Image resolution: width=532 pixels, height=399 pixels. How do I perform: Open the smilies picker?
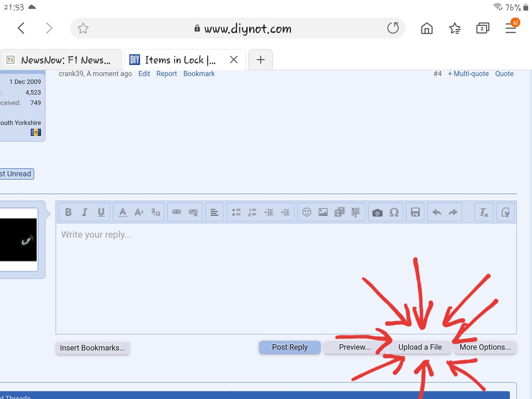pyautogui.click(x=307, y=212)
